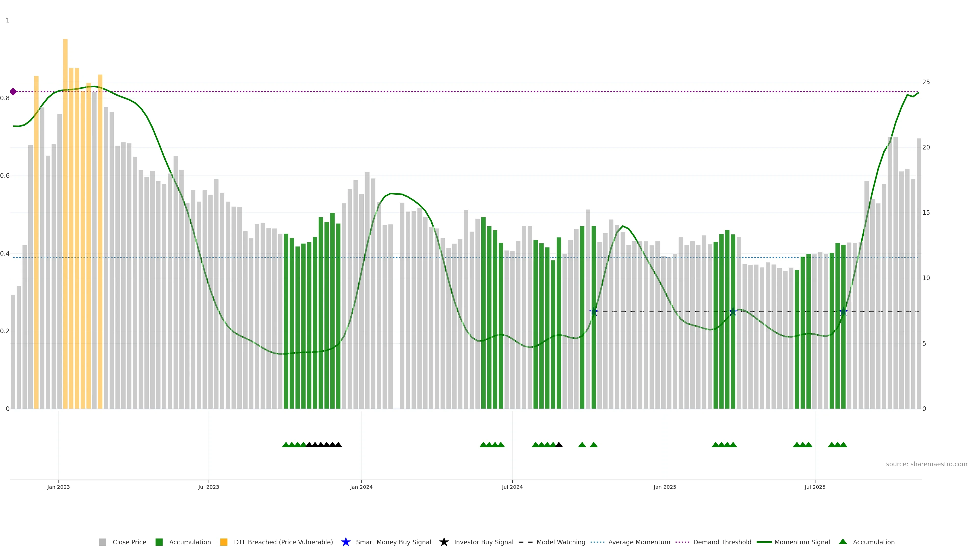Click the Jul 2025 axis label
This screenshot has width=980, height=551.
(x=815, y=487)
